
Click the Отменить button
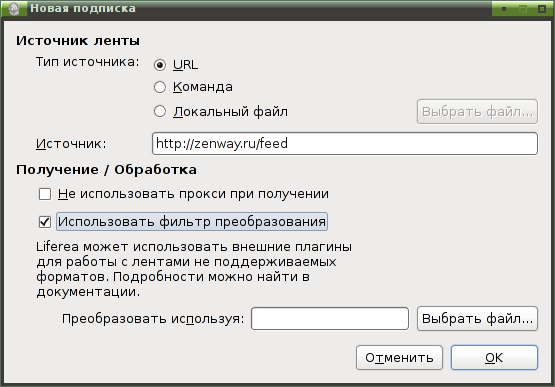(399, 358)
